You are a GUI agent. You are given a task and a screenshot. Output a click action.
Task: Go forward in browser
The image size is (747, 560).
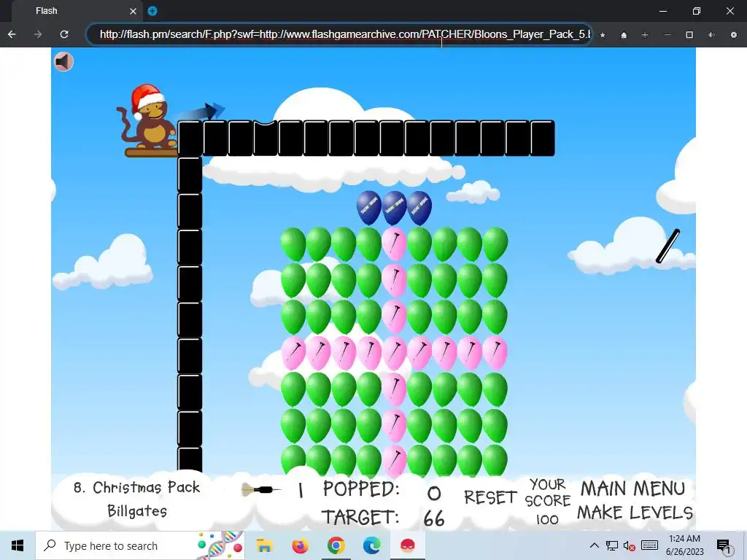pos(38,34)
